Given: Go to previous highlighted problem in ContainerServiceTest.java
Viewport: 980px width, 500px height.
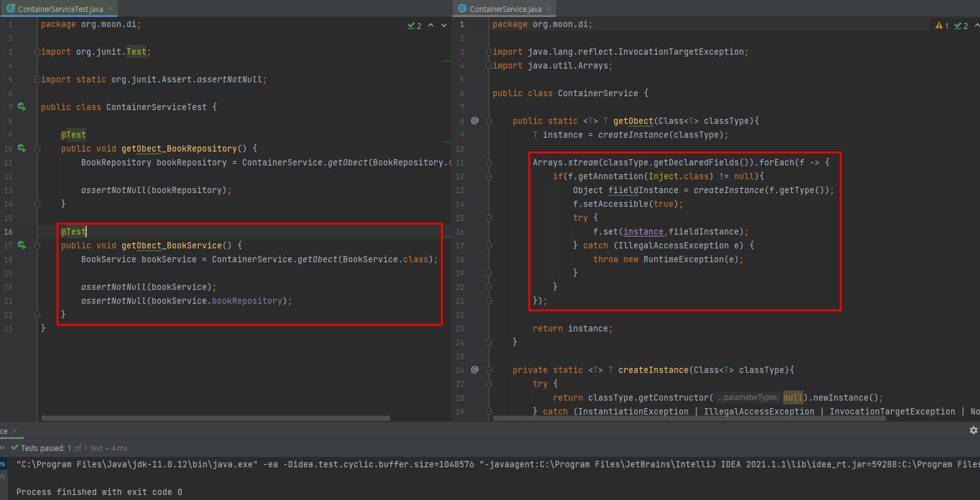Looking at the screenshot, I should (x=431, y=26).
